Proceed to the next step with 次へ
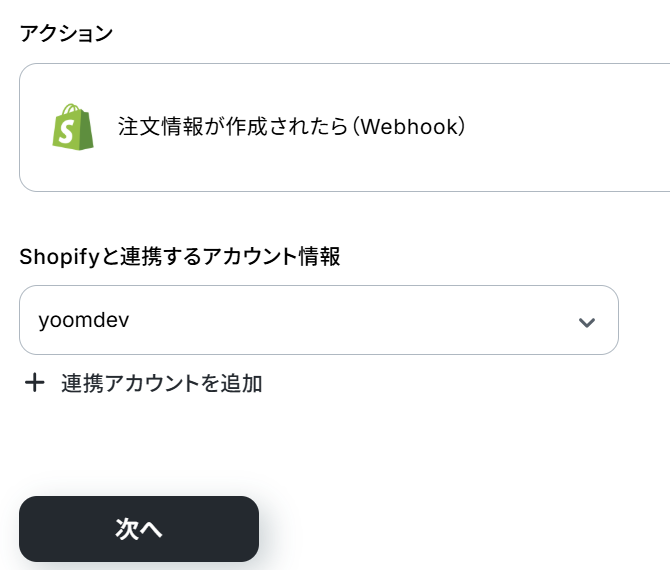 (139, 529)
